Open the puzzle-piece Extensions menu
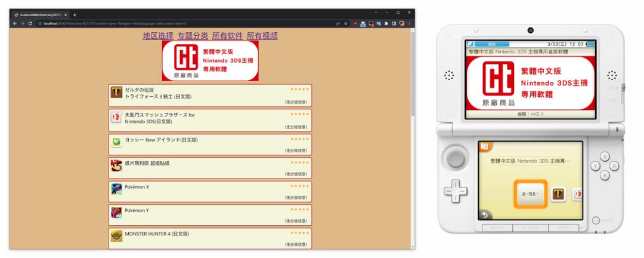This screenshot has width=644, height=258. (x=386, y=23)
